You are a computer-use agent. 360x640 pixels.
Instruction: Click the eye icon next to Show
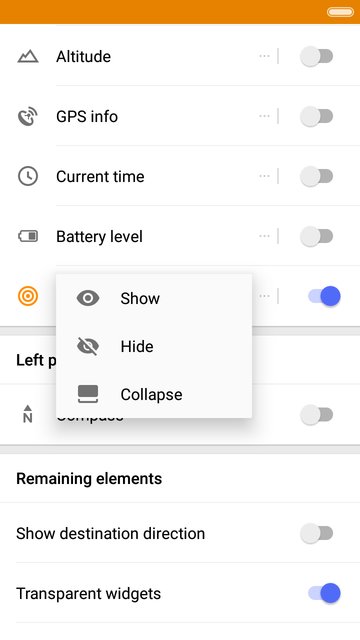(88, 298)
